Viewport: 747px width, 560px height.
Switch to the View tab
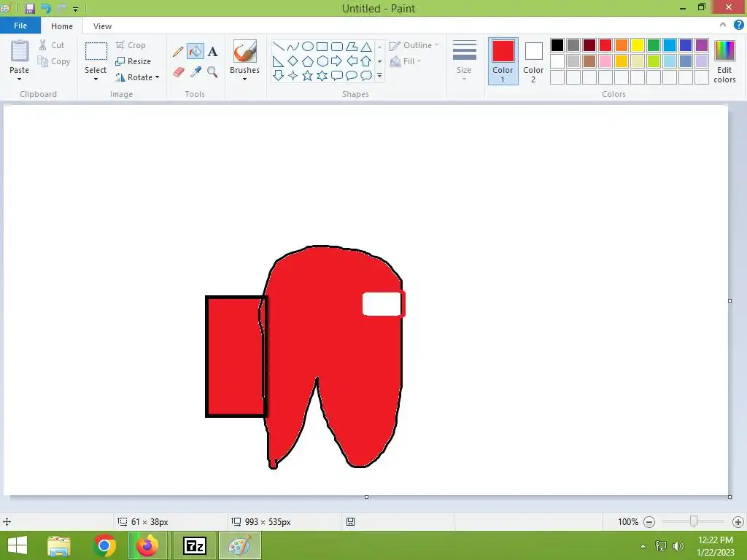[102, 26]
